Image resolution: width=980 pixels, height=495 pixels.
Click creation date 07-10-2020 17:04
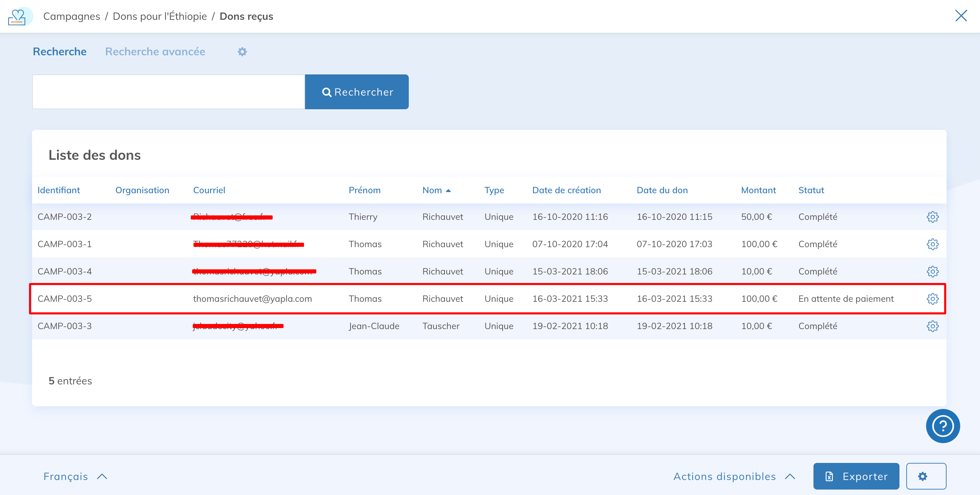pos(570,244)
